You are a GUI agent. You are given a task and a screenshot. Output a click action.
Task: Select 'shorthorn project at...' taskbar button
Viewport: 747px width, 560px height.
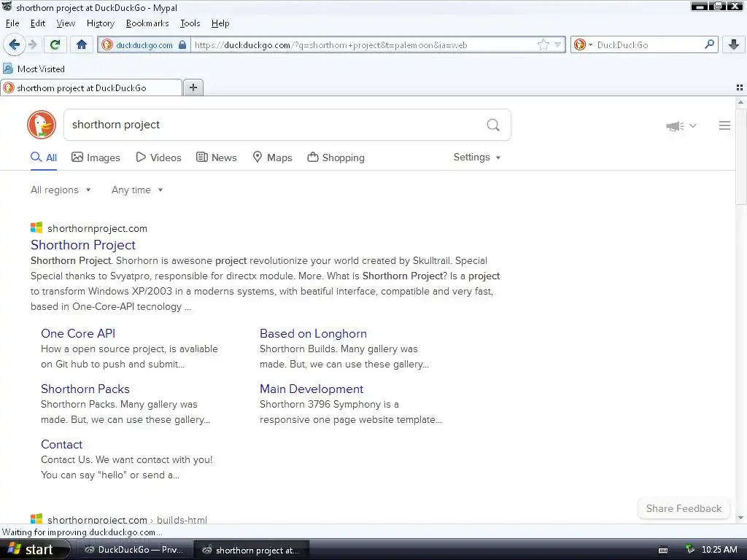pos(252,550)
